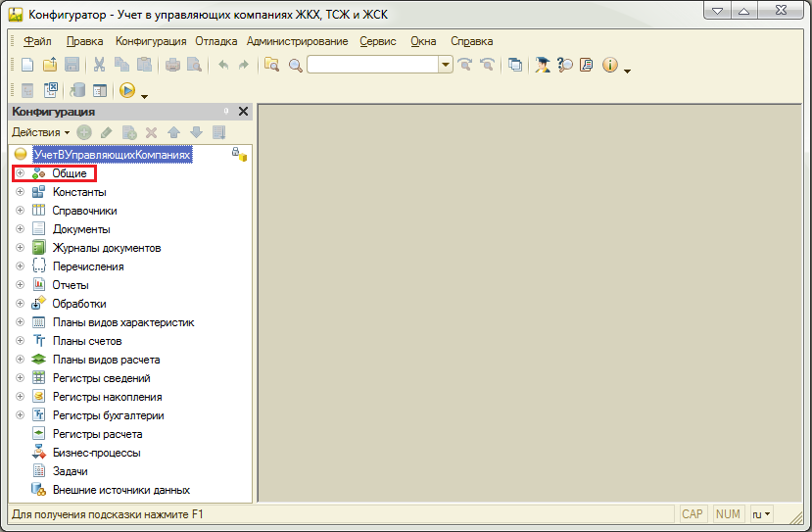Expand the Константы tree node
812x532 pixels.
(x=20, y=192)
